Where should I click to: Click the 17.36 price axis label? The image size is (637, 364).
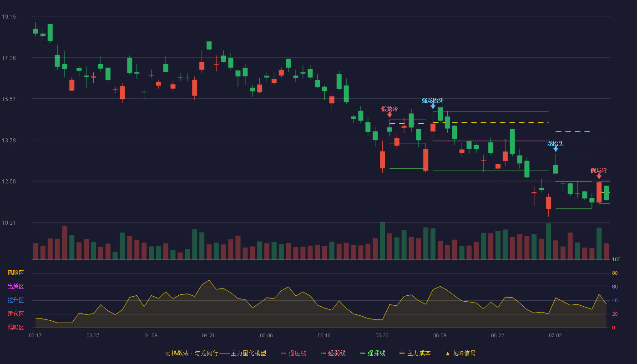tap(9, 58)
